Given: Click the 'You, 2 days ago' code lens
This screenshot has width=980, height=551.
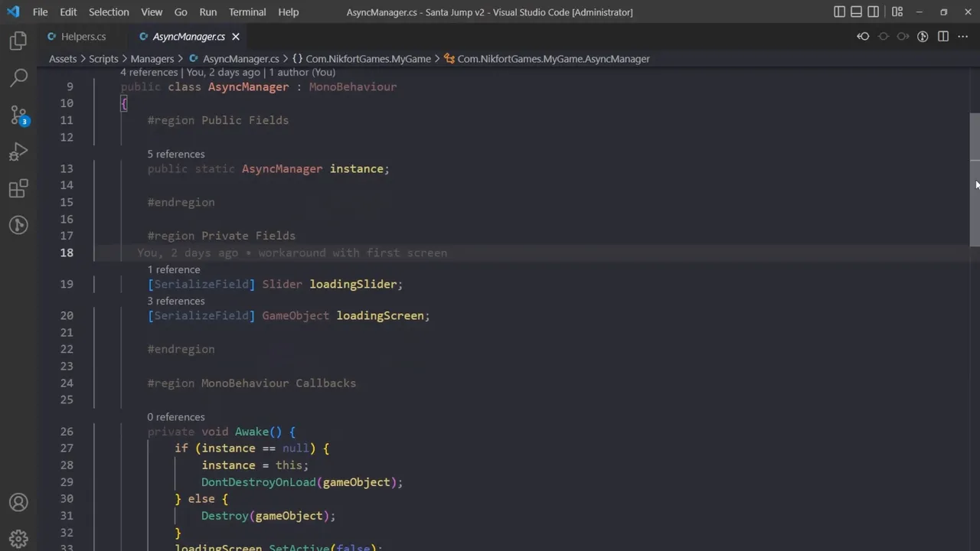Looking at the screenshot, I should pyautogui.click(x=224, y=73).
